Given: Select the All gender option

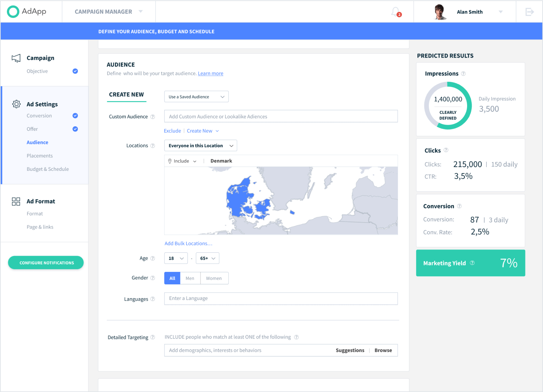Looking at the screenshot, I should [172, 278].
